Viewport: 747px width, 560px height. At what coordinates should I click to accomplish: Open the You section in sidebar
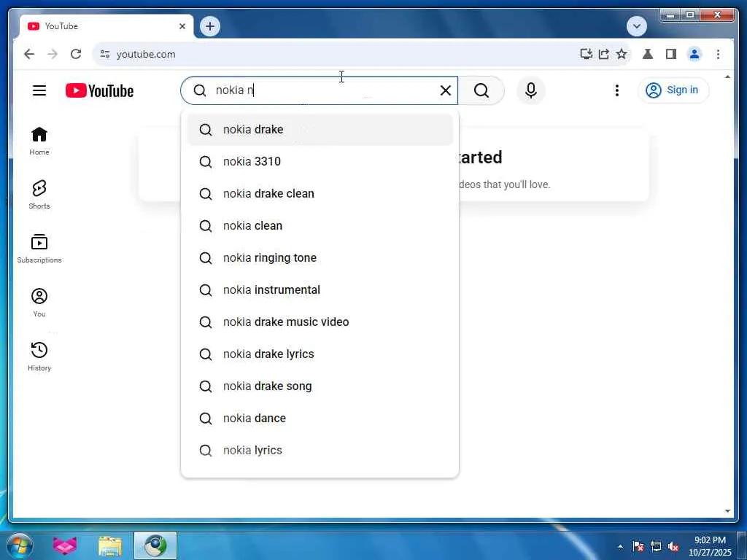[x=39, y=303]
